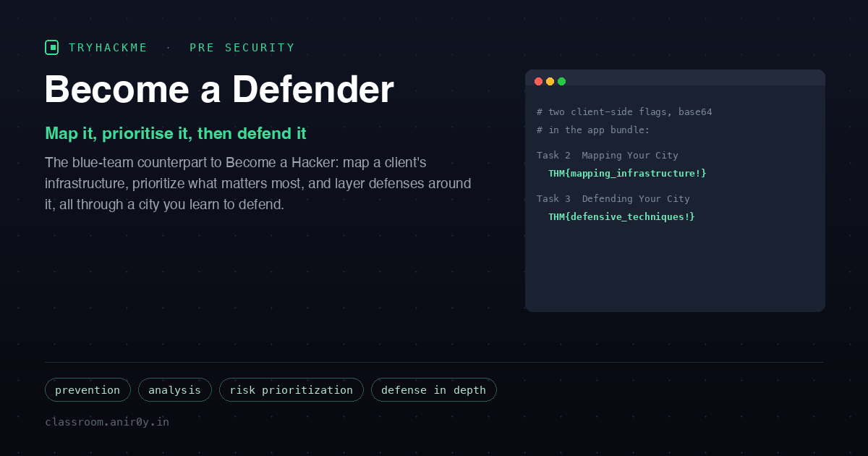Click the THM{mapping_infrastructure!} flag

pos(627,174)
